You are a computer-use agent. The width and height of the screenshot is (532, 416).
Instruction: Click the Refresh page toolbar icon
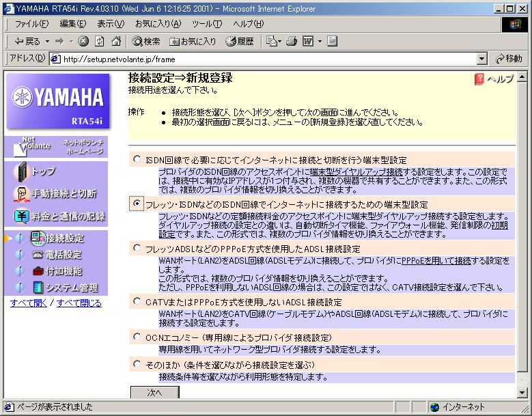100,41
